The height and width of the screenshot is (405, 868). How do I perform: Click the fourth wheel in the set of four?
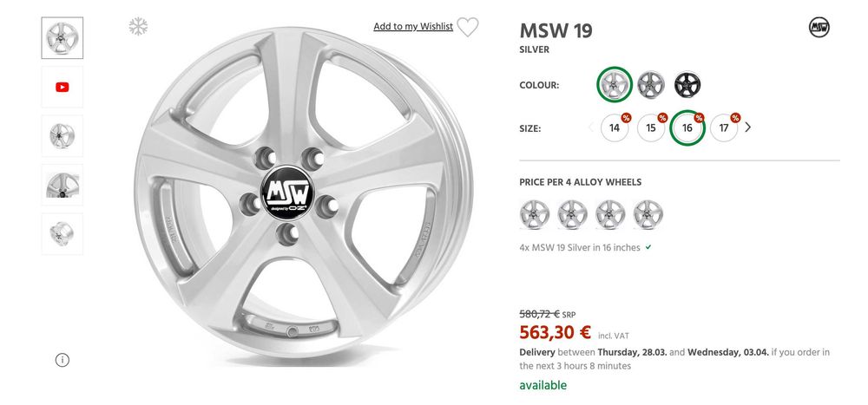tap(648, 213)
